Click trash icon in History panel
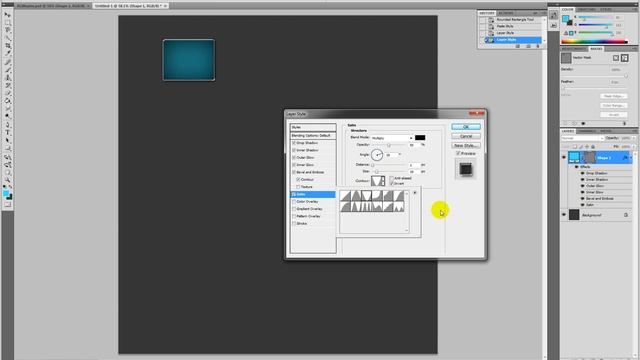 coord(538,46)
